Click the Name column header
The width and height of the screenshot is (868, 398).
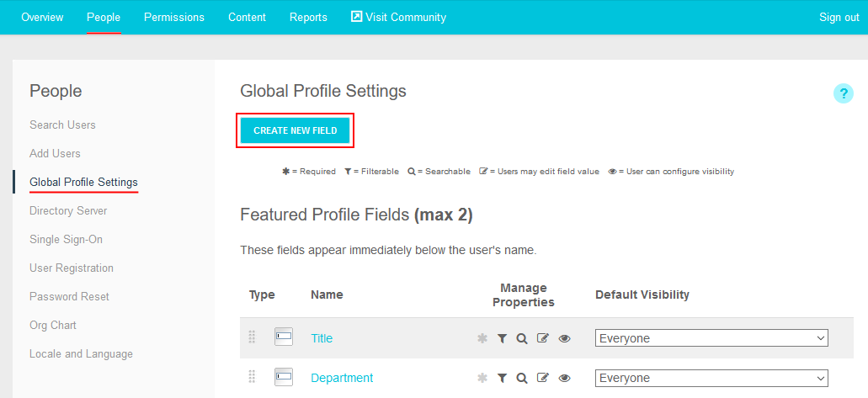point(327,295)
